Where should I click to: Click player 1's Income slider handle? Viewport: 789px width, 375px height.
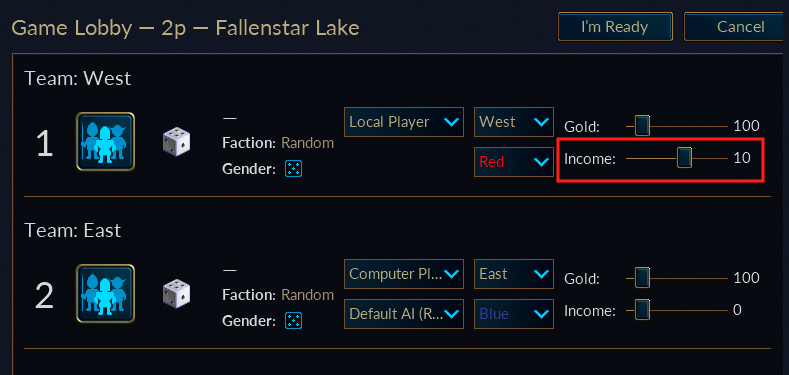click(684, 158)
